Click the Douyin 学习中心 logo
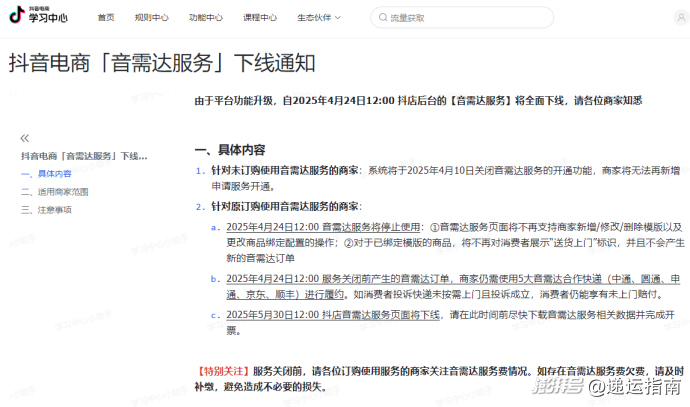Image resolution: width=690 pixels, height=407 pixels. [38, 15]
